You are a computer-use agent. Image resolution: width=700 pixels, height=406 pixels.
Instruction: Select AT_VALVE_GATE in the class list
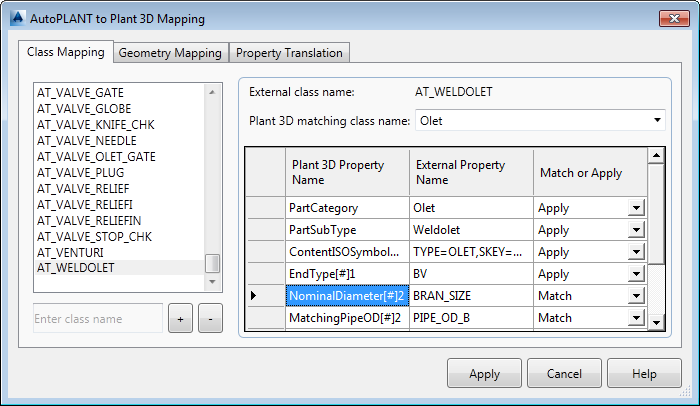coord(119,92)
